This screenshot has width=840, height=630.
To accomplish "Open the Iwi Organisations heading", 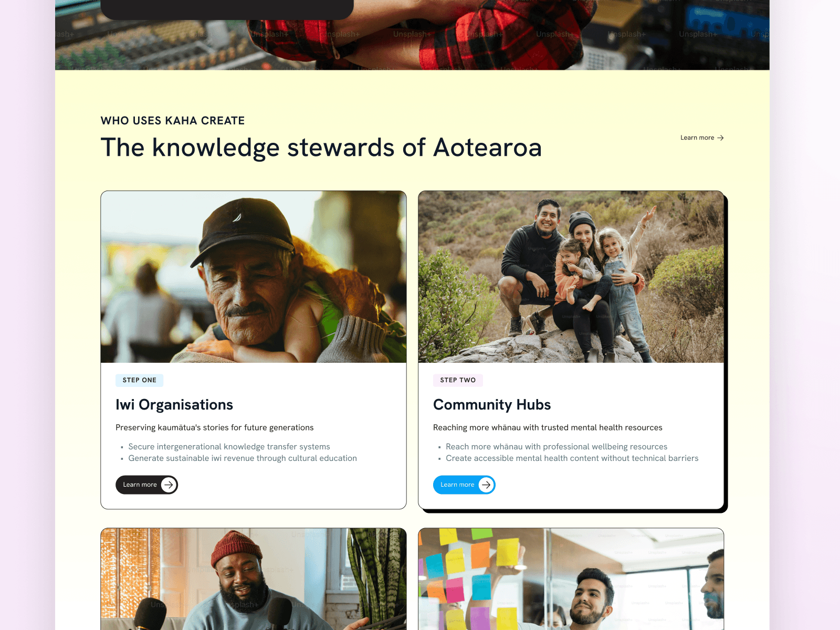I will pyautogui.click(x=174, y=405).
